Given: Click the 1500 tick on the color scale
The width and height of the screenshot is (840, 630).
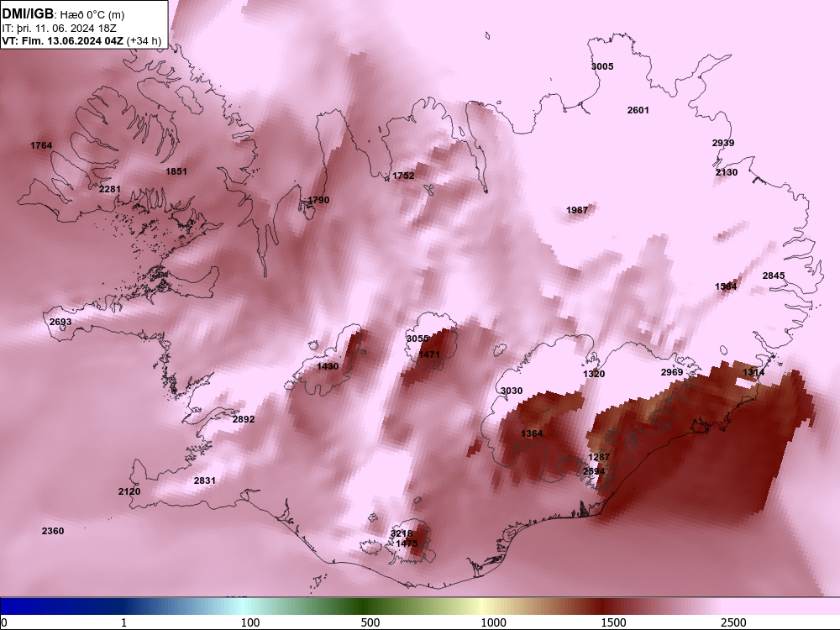Looking at the screenshot, I should pyautogui.click(x=613, y=622).
